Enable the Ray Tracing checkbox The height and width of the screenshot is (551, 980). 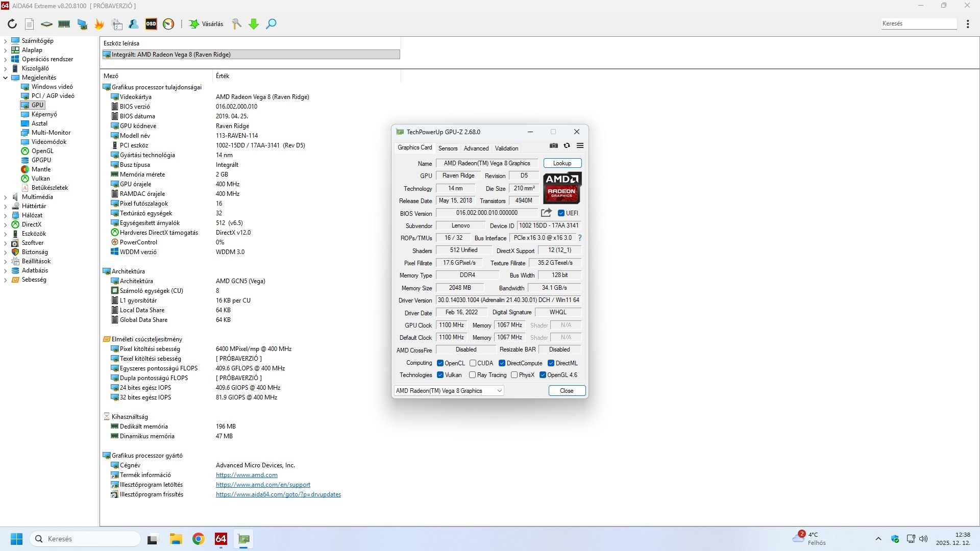pyautogui.click(x=473, y=375)
